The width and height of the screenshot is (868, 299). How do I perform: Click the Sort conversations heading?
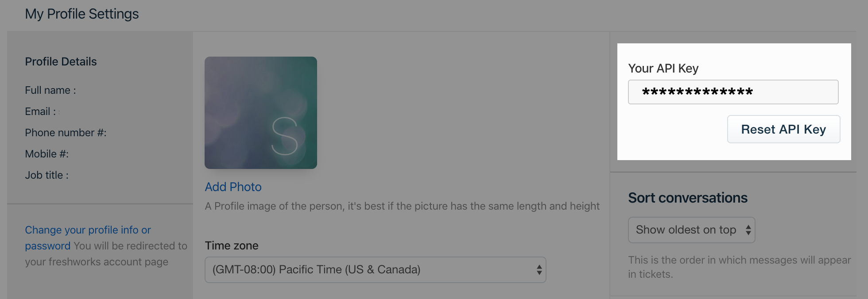tap(688, 198)
